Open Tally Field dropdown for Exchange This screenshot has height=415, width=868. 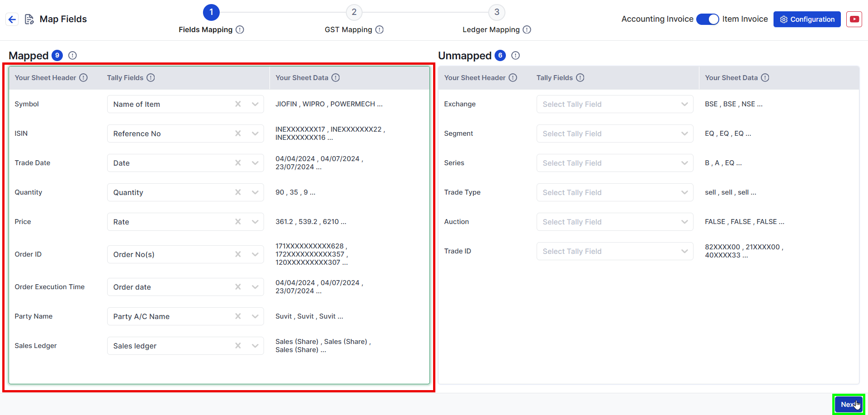pos(615,104)
